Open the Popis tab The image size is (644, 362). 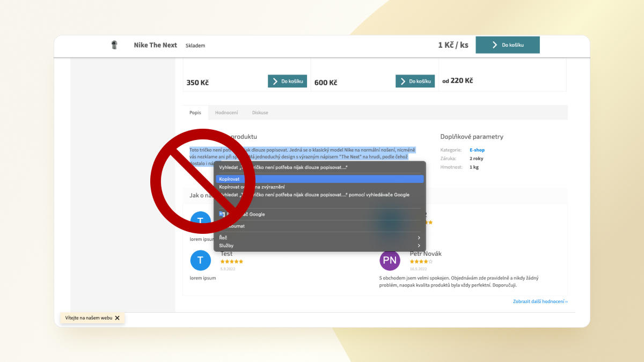tap(195, 113)
